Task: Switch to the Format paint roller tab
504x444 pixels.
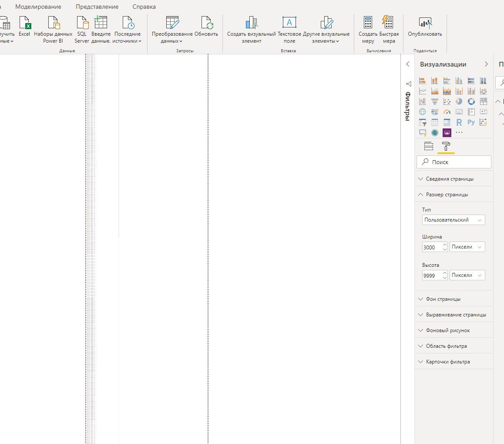Action: pyautogui.click(x=446, y=146)
